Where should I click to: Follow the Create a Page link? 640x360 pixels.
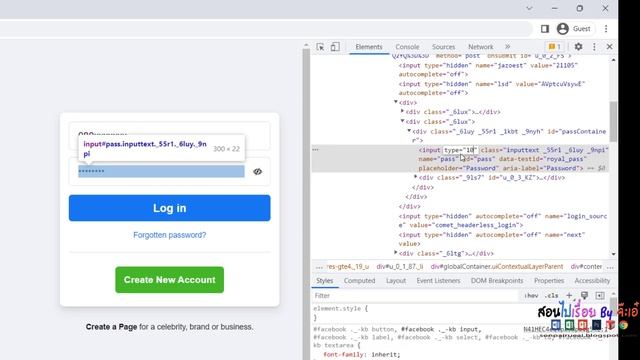tap(111, 327)
